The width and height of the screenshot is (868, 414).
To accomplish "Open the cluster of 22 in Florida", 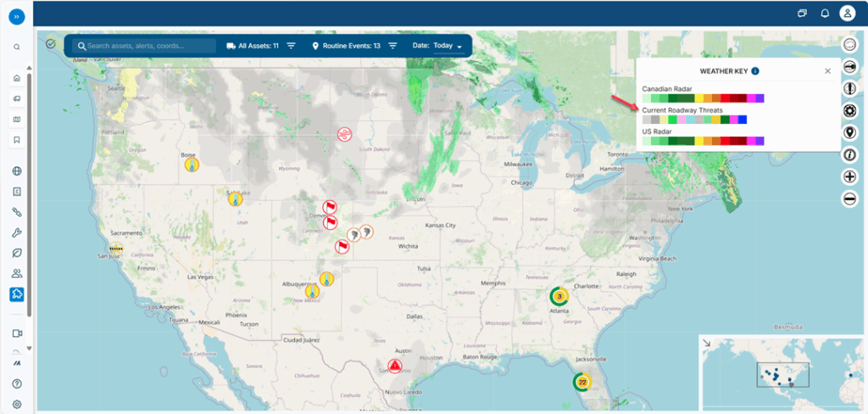I will [x=581, y=383].
